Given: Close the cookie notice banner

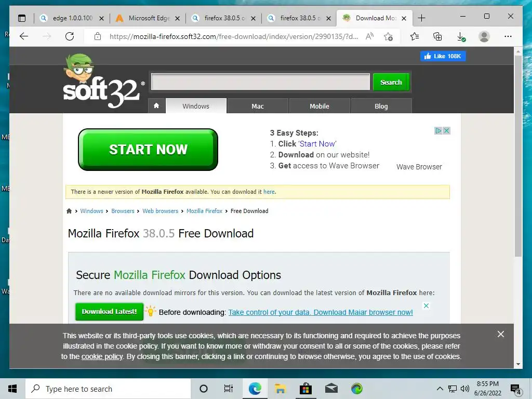Looking at the screenshot, I should [501, 334].
